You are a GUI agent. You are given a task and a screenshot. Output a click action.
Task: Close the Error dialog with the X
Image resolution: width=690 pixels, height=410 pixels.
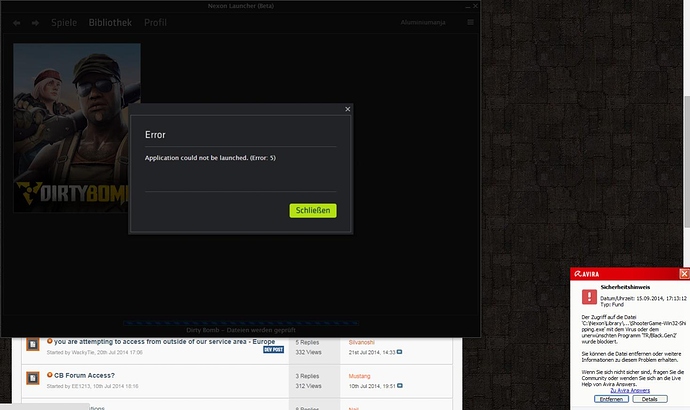click(x=347, y=109)
